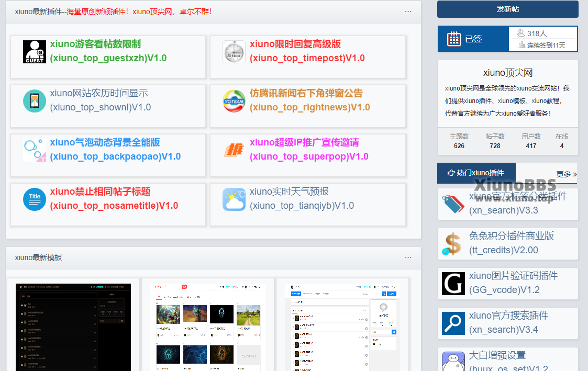Click the magnifier icon beside xn_search V3.4
The width and height of the screenshot is (588, 371).
click(x=453, y=323)
